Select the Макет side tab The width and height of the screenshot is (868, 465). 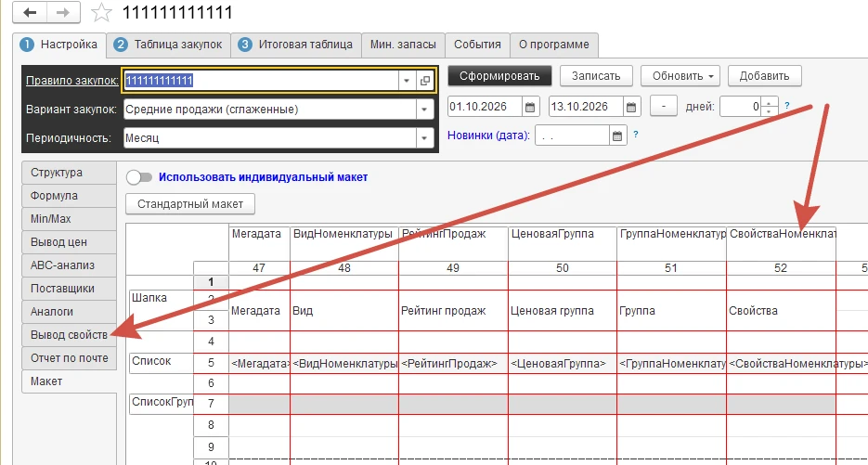coord(69,381)
